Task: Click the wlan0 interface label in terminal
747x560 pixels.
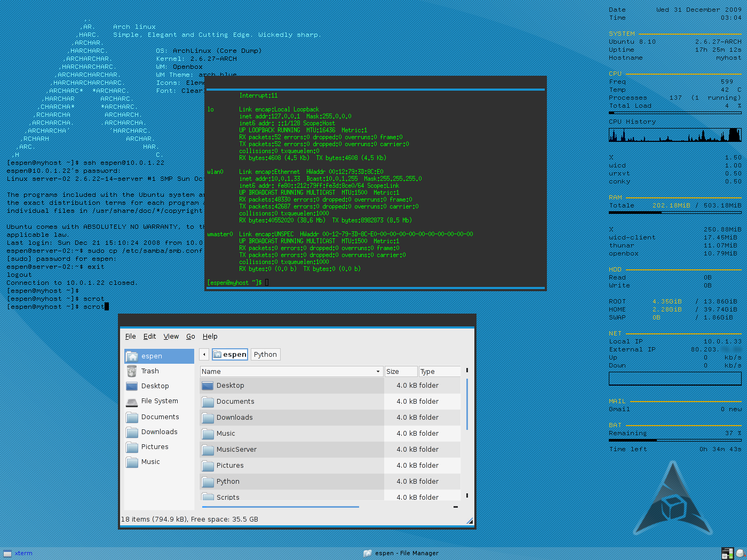Action: click(x=215, y=172)
